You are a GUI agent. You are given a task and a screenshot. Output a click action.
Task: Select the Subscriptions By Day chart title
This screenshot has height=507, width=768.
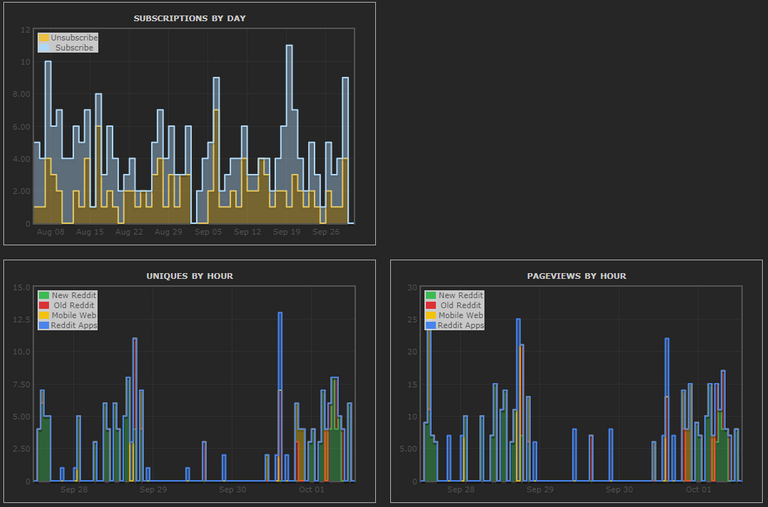point(190,18)
